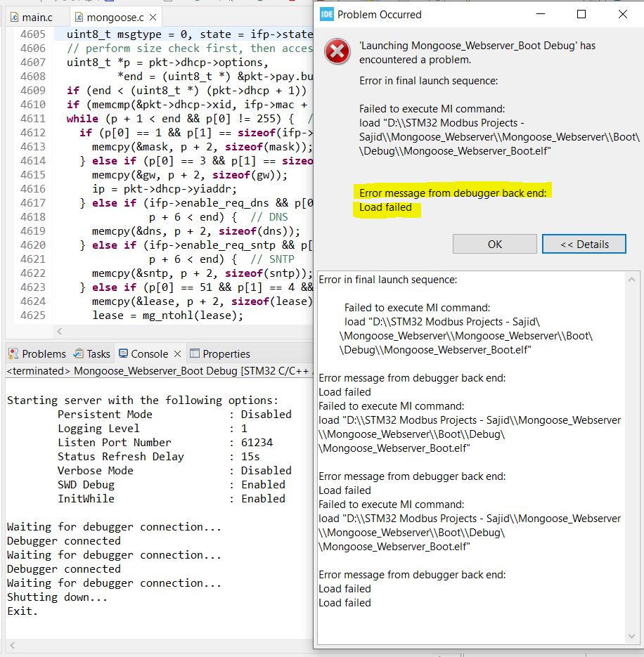Screen dimensions: 644x657
Task: Click the editor horizontal scrollbar
Action: point(176,331)
